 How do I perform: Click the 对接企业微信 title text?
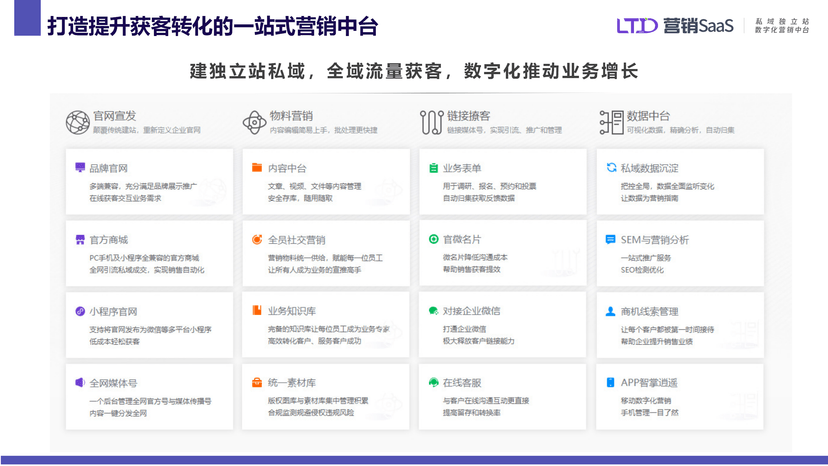[472, 311]
